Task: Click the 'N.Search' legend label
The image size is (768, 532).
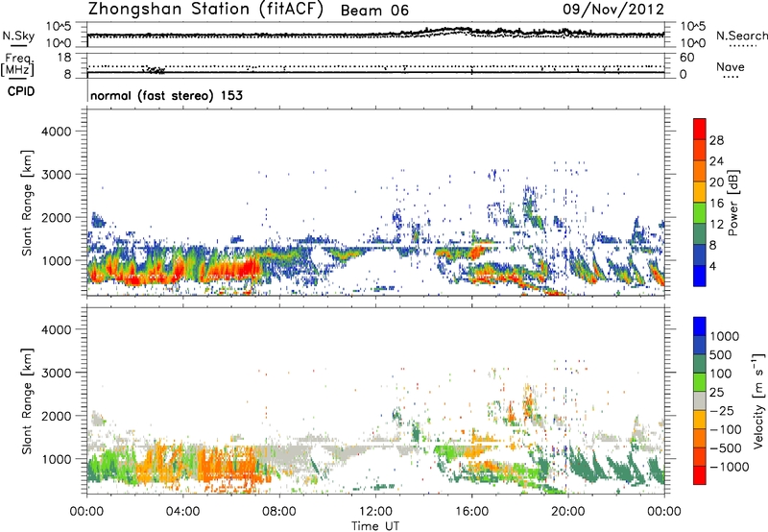Action: coord(742,36)
